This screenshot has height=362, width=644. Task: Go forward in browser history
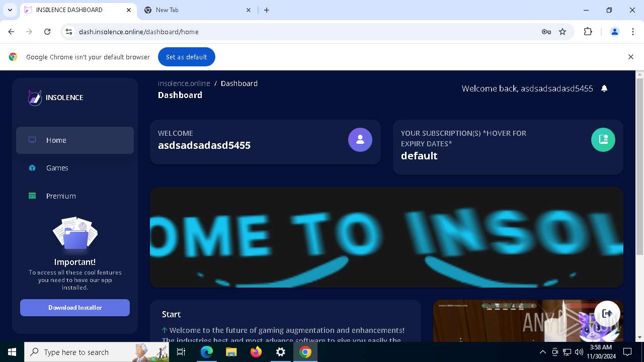[29, 32]
